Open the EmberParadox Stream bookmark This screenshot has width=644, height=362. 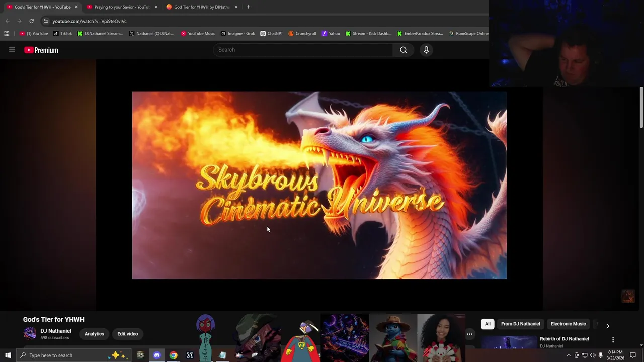[420, 34]
